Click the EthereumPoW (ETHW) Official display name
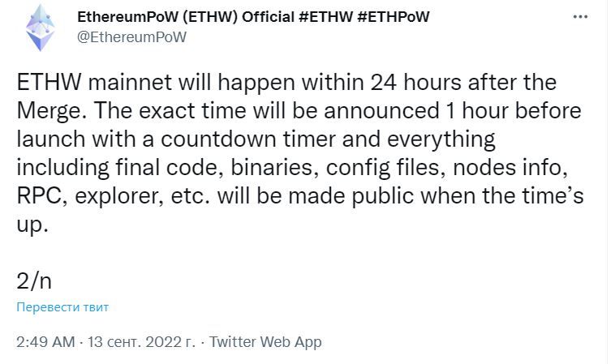 186,17
